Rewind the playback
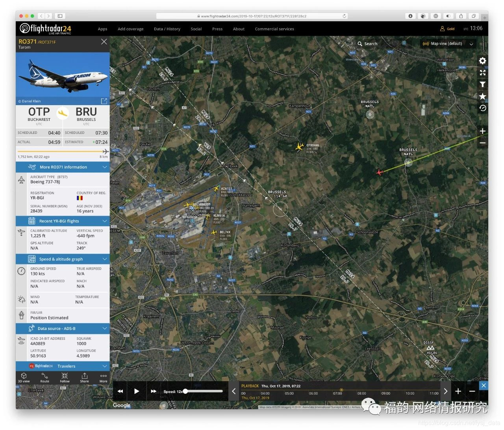 pyautogui.click(x=120, y=391)
